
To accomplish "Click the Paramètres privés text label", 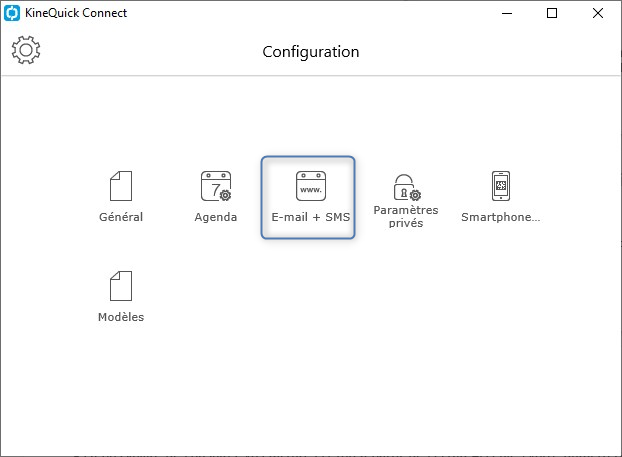I will 406,216.
